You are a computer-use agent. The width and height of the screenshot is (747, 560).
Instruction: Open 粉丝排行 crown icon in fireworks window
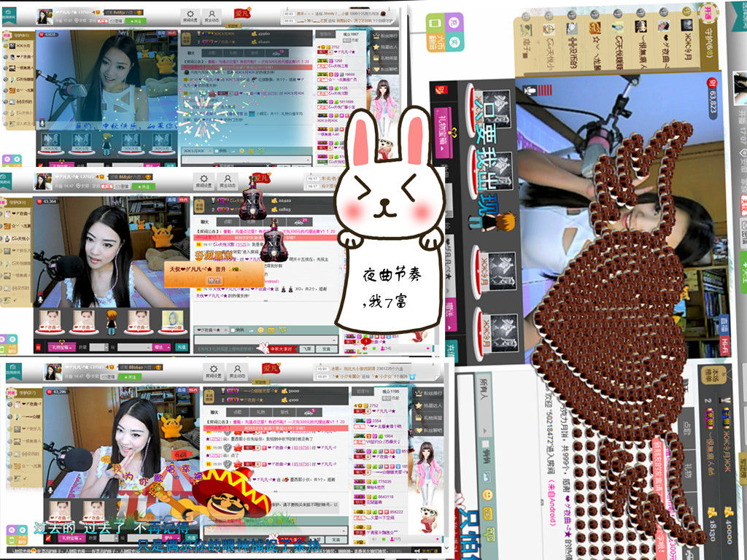[376, 36]
